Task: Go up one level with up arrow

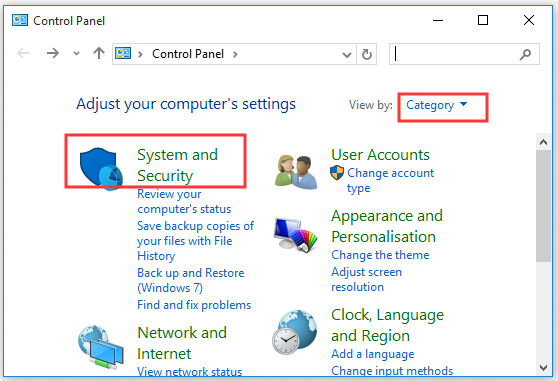Action: 99,53
